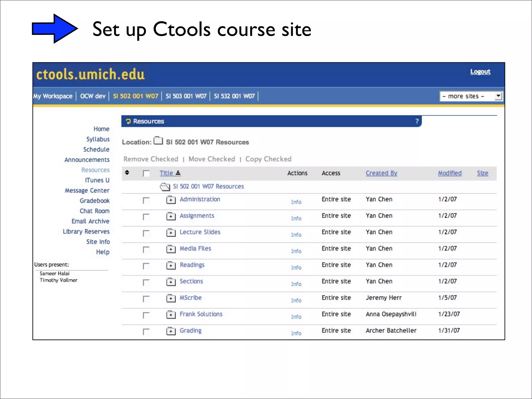
Task: Tick the Assignments row checkbox
Action: pyautogui.click(x=146, y=217)
